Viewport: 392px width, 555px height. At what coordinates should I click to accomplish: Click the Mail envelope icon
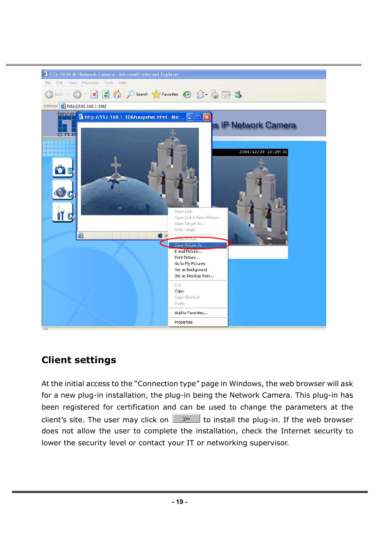pyautogui.click(x=200, y=94)
